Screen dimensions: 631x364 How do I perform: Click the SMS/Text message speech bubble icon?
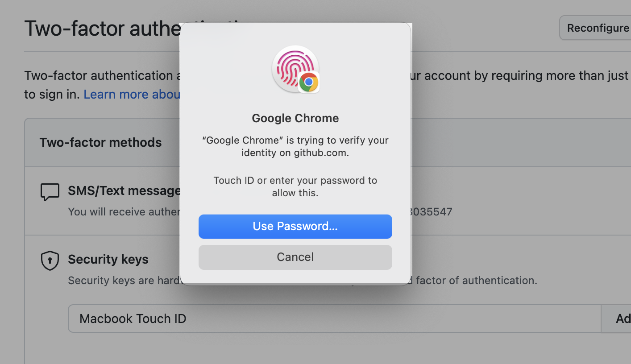50,191
